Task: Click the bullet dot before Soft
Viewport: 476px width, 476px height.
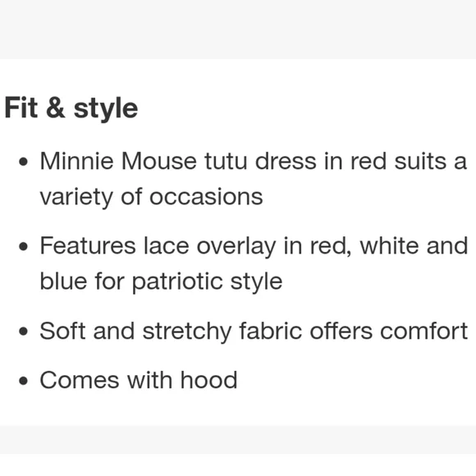Action: click(x=23, y=332)
